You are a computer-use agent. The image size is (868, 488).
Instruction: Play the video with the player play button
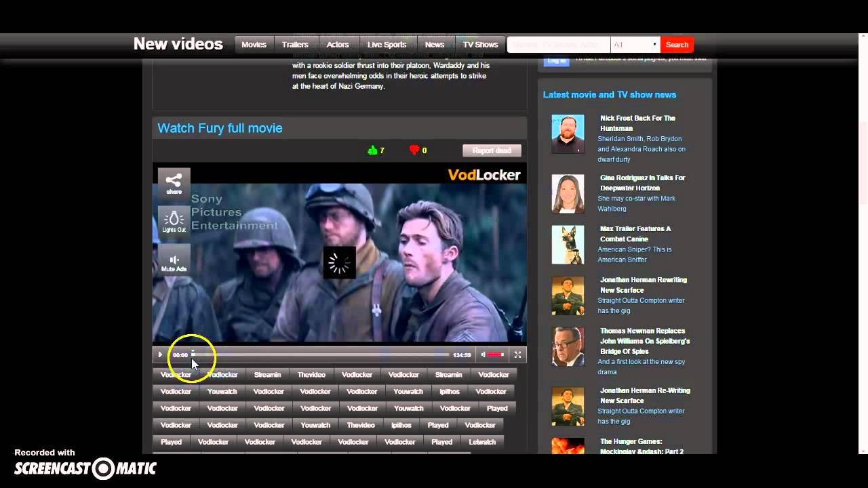point(160,354)
